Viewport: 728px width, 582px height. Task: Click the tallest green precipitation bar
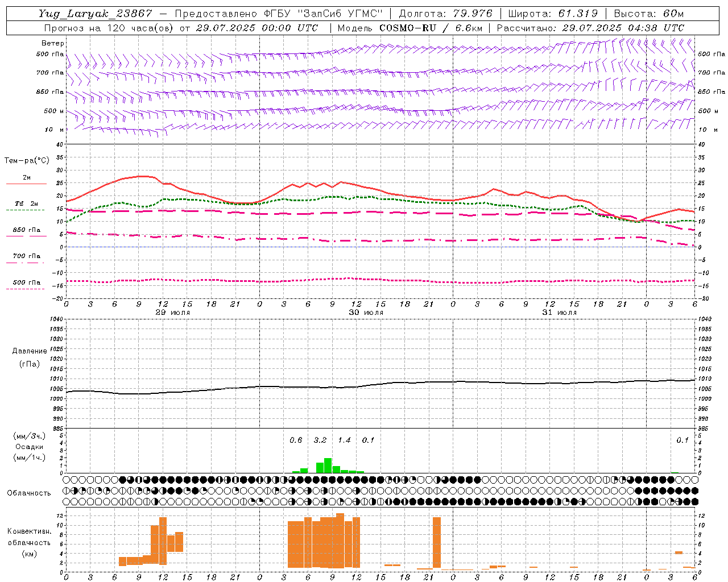pyautogui.click(x=328, y=465)
